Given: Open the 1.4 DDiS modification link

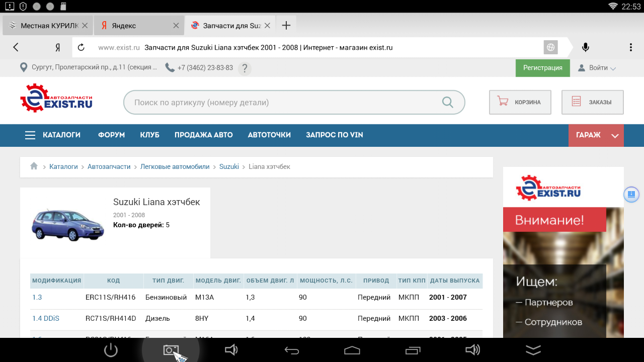Looking at the screenshot, I should pyautogui.click(x=45, y=318).
